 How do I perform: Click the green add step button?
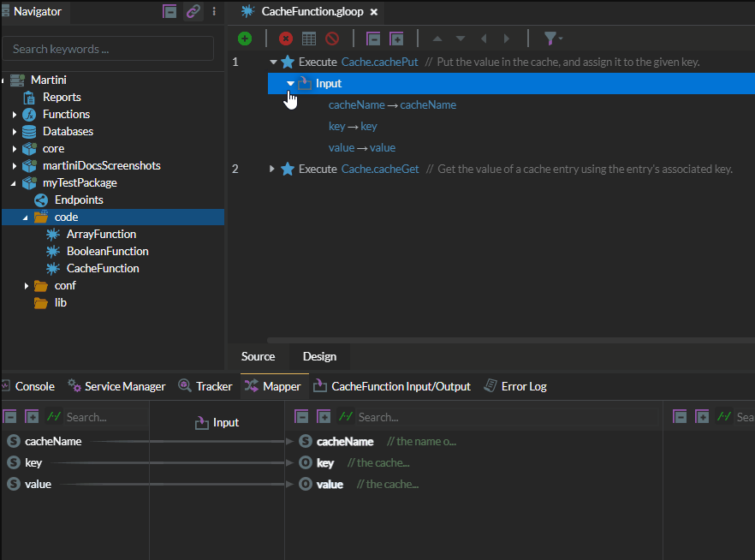click(x=245, y=39)
